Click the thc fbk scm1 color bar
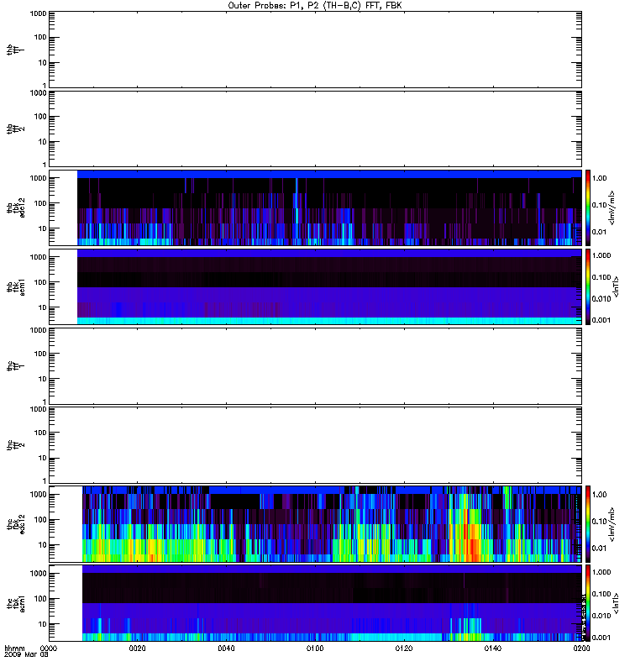630x672 pixels. click(x=588, y=603)
